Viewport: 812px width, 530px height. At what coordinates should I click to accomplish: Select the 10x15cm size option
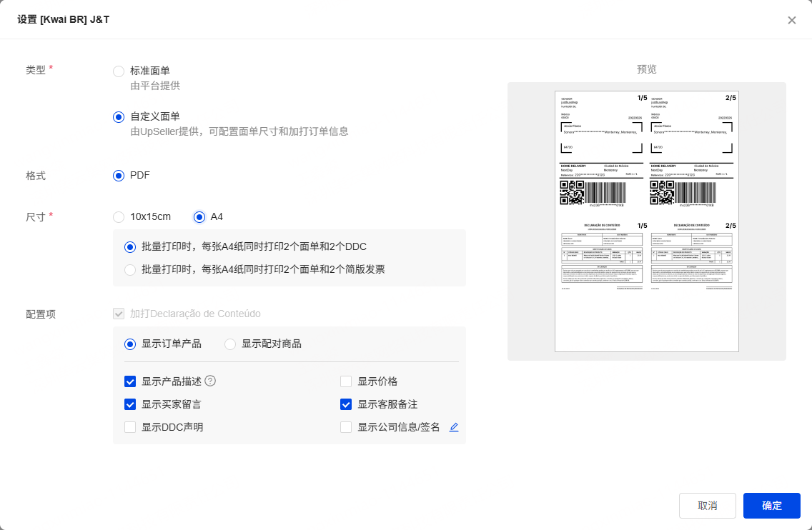(x=119, y=217)
